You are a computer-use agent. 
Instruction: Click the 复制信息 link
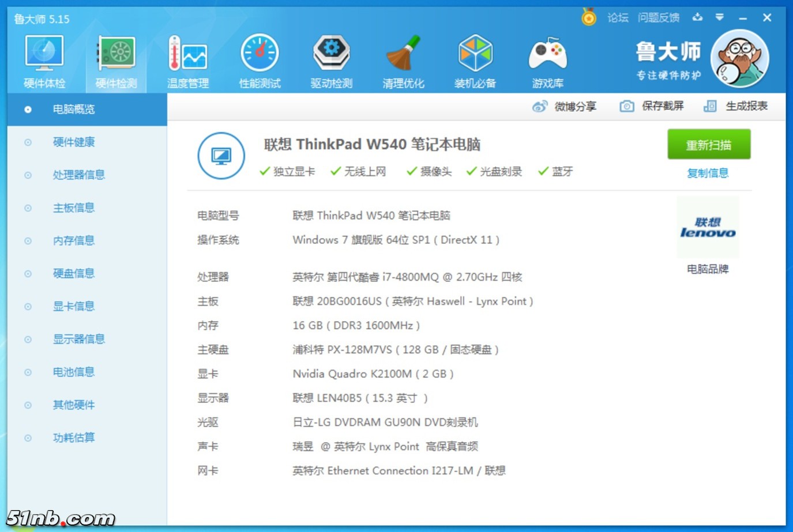tap(708, 173)
